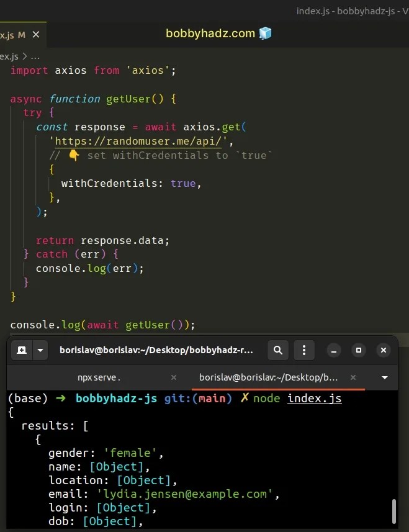Click terminal title borislav@borislav path

(156, 350)
